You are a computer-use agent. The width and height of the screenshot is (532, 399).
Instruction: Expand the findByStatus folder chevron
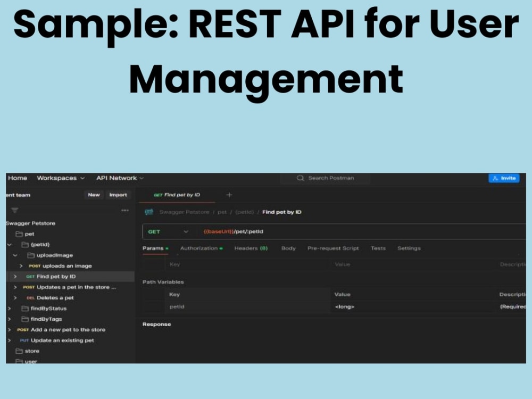9,309
